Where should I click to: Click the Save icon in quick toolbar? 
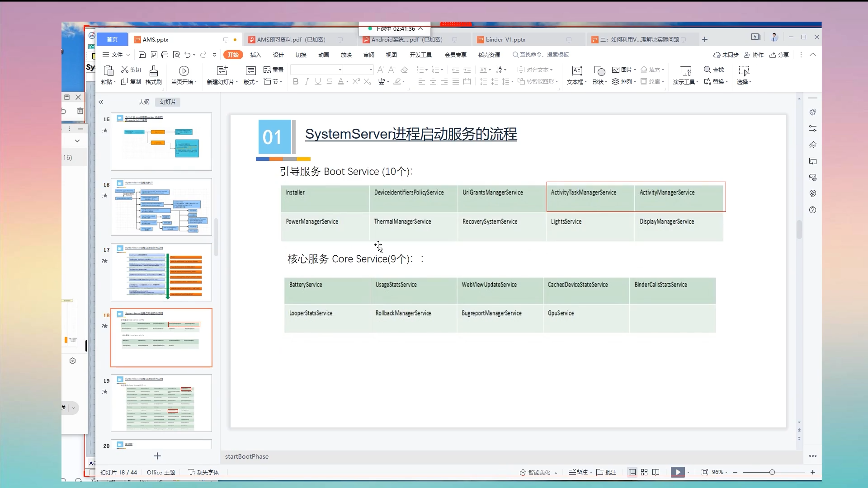(x=142, y=55)
